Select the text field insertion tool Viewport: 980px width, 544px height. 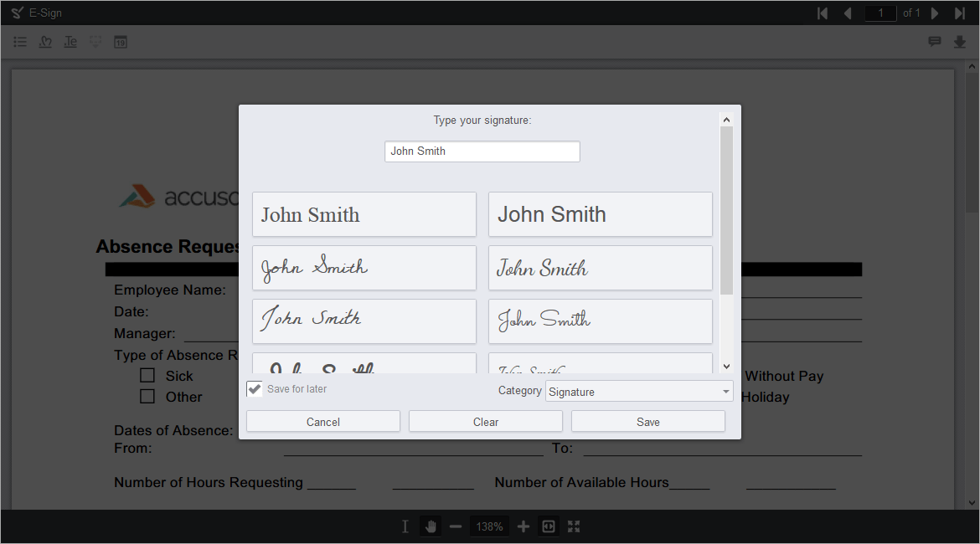click(70, 41)
